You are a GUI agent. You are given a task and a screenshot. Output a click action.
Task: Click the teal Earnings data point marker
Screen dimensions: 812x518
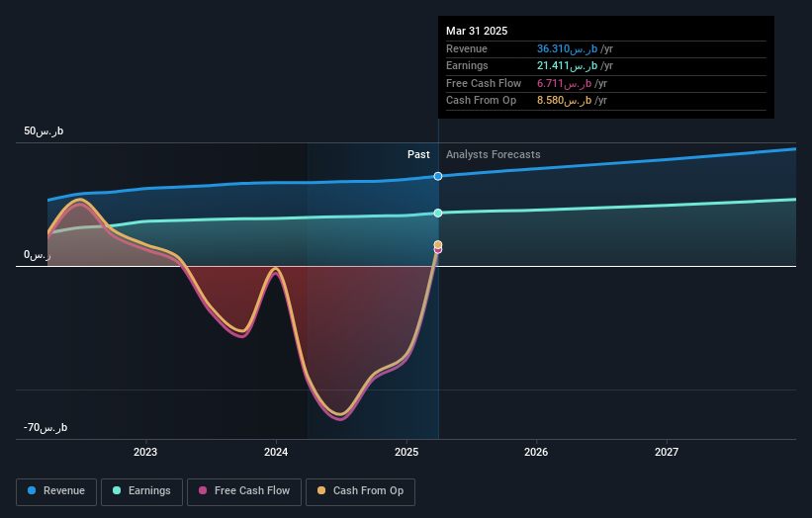pos(438,214)
